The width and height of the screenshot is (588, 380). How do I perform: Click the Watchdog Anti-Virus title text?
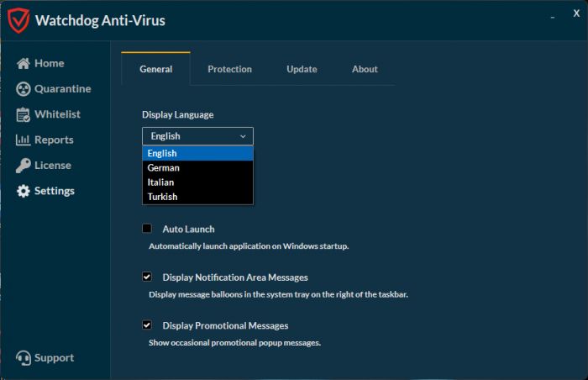[100, 21]
